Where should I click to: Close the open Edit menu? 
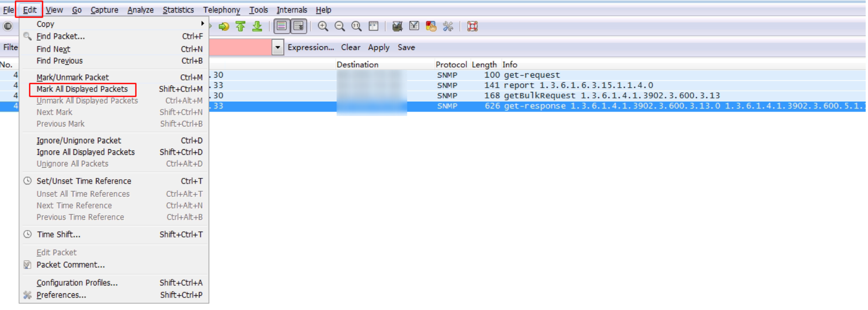(x=30, y=10)
